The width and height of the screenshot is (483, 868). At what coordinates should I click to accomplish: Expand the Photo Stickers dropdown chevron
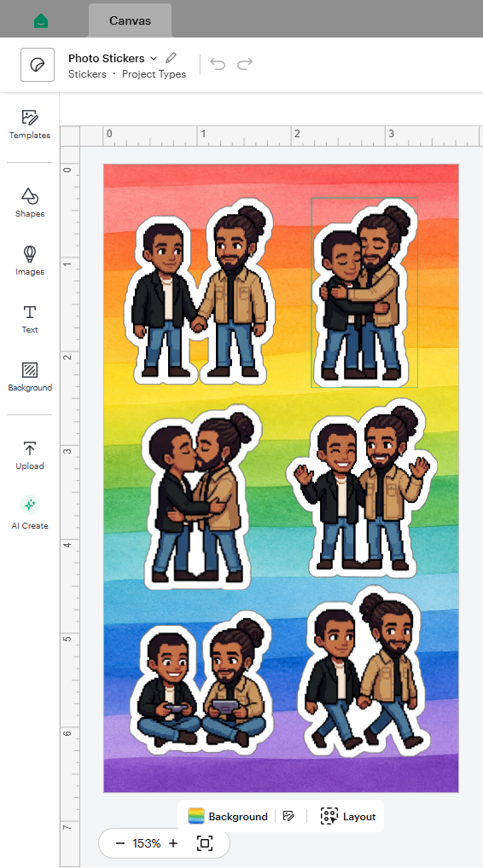(x=154, y=58)
